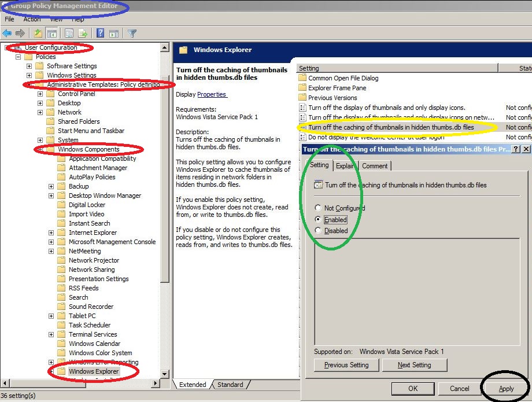Click the Previous Setting button
Viewport: 532px width, 402px height.
pyautogui.click(x=346, y=365)
